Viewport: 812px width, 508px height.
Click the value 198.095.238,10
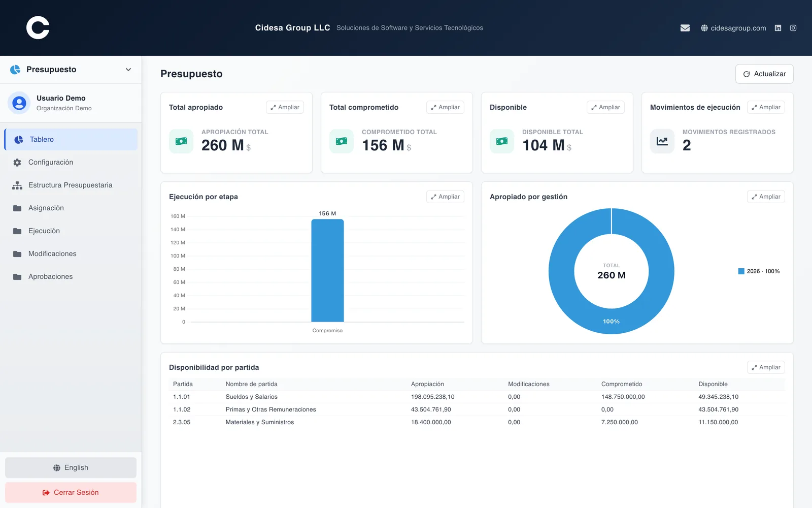[x=433, y=397]
